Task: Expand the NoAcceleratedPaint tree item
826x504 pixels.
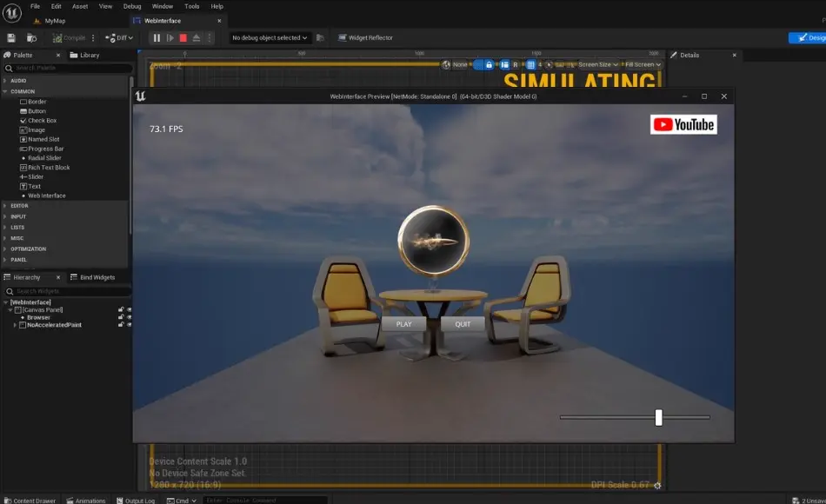Action: coord(15,325)
